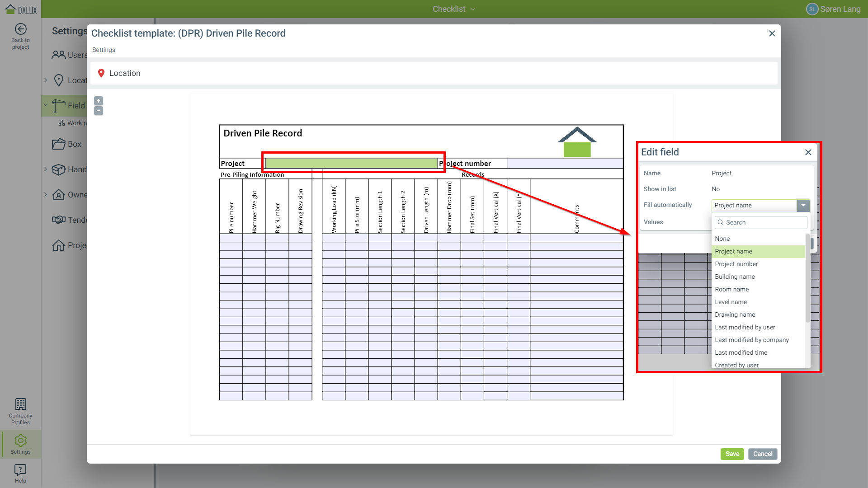Image resolution: width=868 pixels, height=488 pixels.
Task: Zoom in with the plus icon
Action: point(99,101)
